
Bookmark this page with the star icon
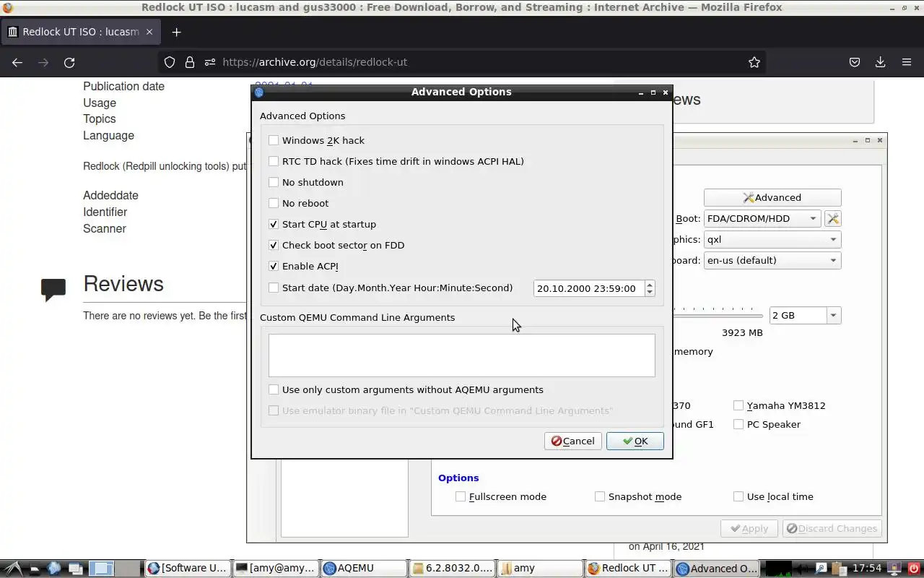754,62
